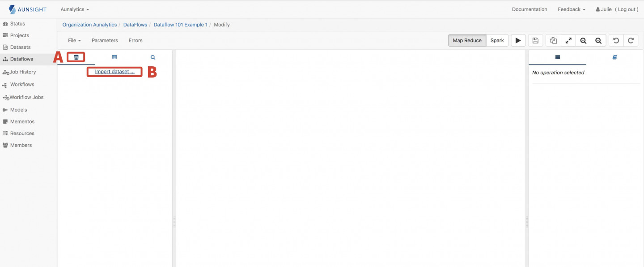Image resolution: width=644 pixels, height=267 pixels.
Task: Switch to the operations grid tab
Action: (x=114, y=57)
